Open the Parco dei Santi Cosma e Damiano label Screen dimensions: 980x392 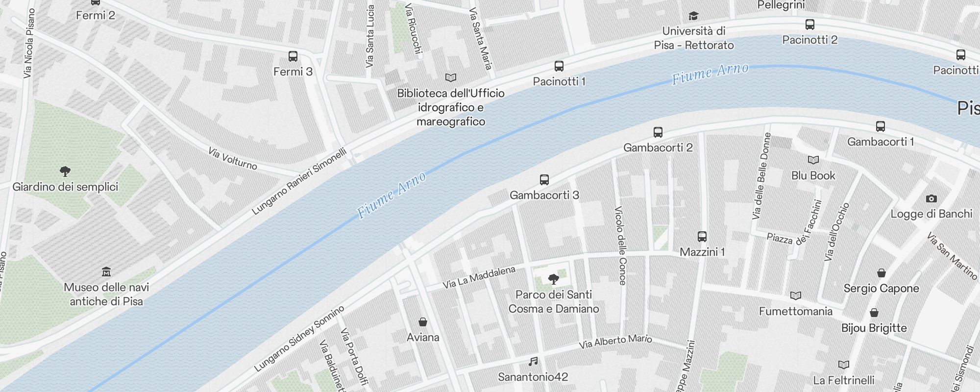[x=554, y=301]
